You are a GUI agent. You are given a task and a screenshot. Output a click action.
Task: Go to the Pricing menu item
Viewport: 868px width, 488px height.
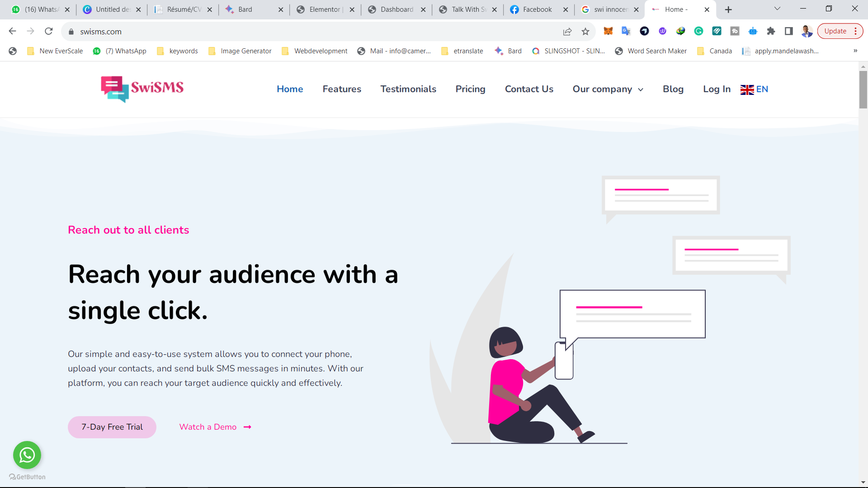[x=470, y=89]
